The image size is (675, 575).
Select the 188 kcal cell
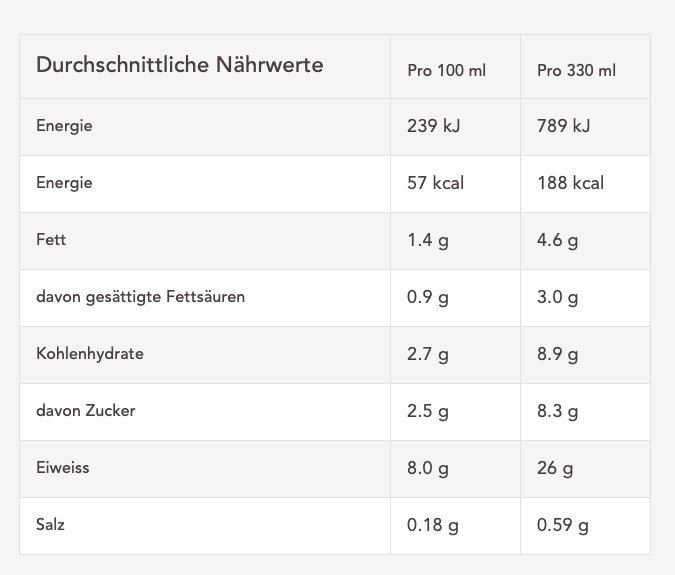pos(570,183)
